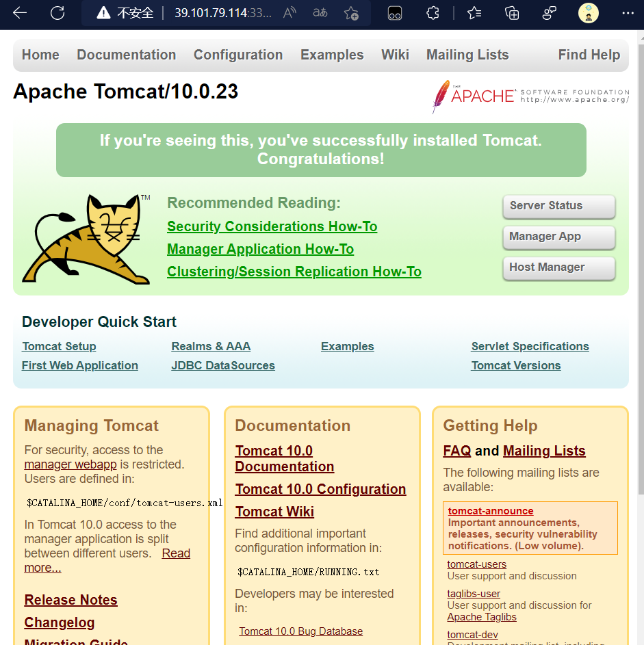Screen dimensions: 644x645
Task: Add page to favorites star icon
Action: click(x=351, y=13)
